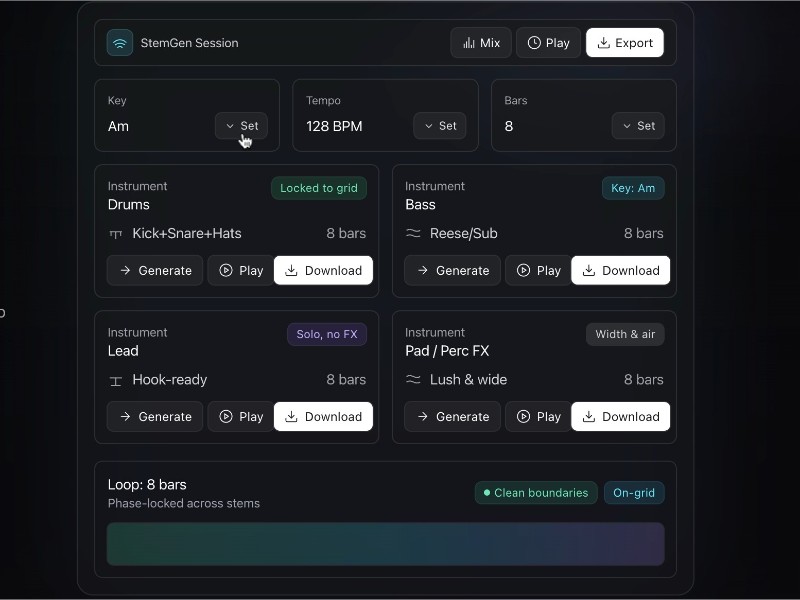
Task: Export the StemGen session
Action: click(625, 43)
